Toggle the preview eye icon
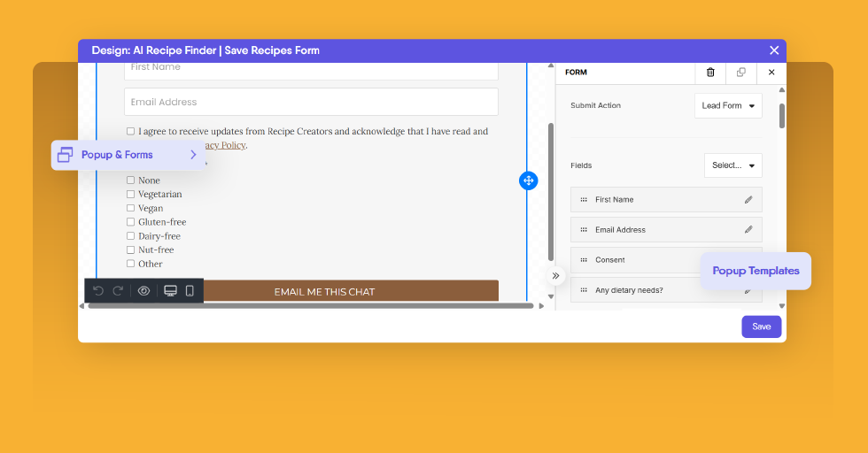 (x=143, y=291)
